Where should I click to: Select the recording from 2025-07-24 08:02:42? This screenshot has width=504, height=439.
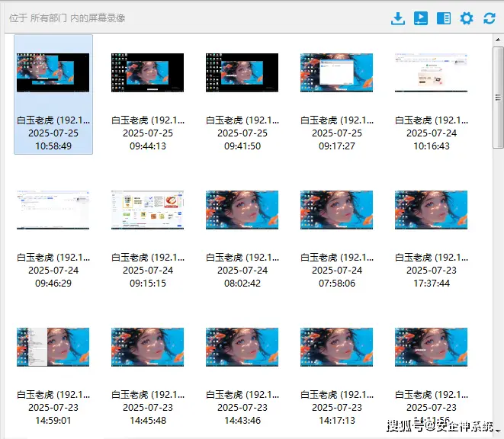click(242, 210)
